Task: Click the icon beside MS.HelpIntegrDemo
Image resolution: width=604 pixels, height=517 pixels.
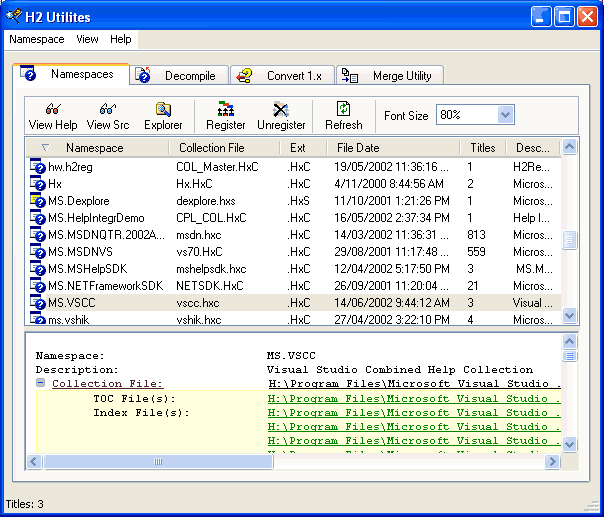Action: click(38, 218)
